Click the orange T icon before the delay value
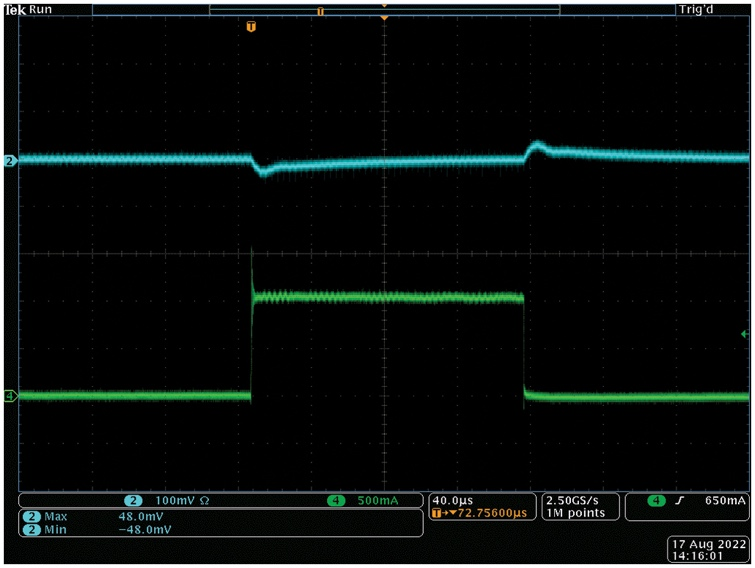Viewport: 755px width, 568px height. tap(437, 513)
